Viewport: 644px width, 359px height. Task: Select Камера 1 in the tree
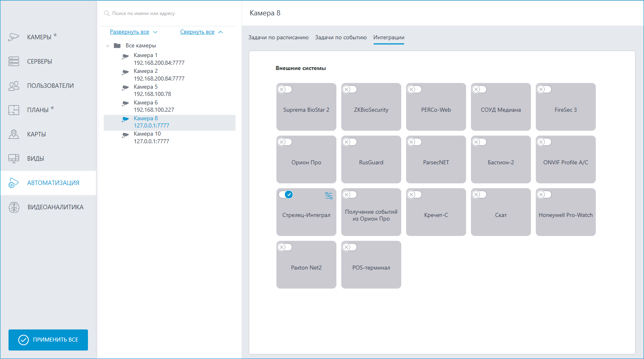click(169, 59)
